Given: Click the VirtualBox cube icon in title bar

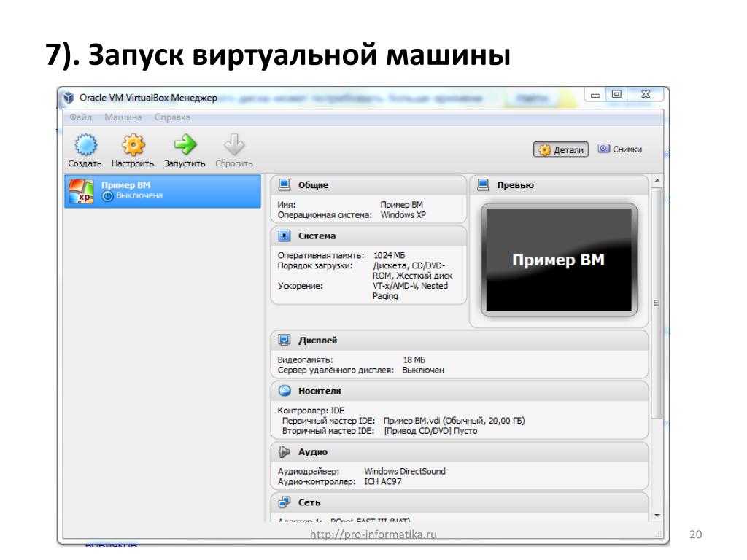Looking at the screenshot, I should pos(69,98).
